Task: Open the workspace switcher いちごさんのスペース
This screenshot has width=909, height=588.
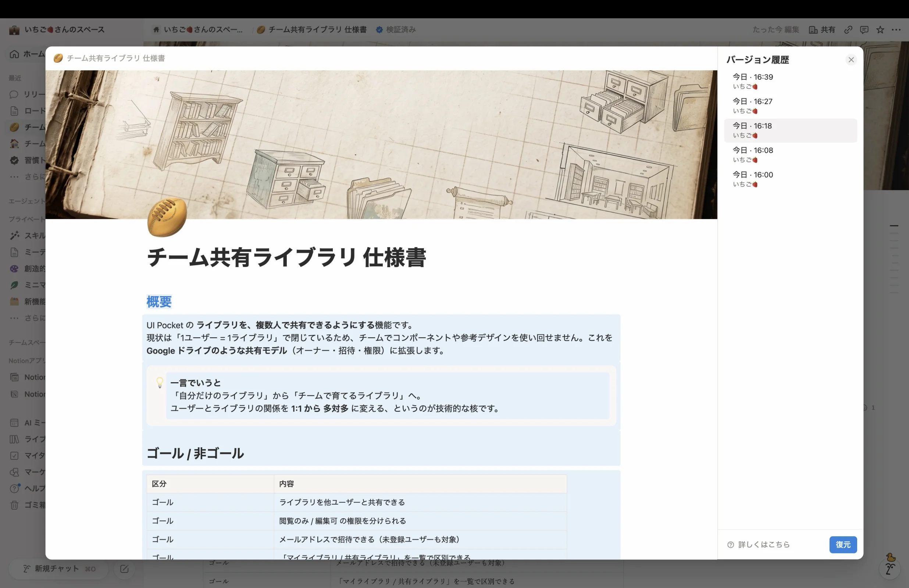Action: point(57,29)
